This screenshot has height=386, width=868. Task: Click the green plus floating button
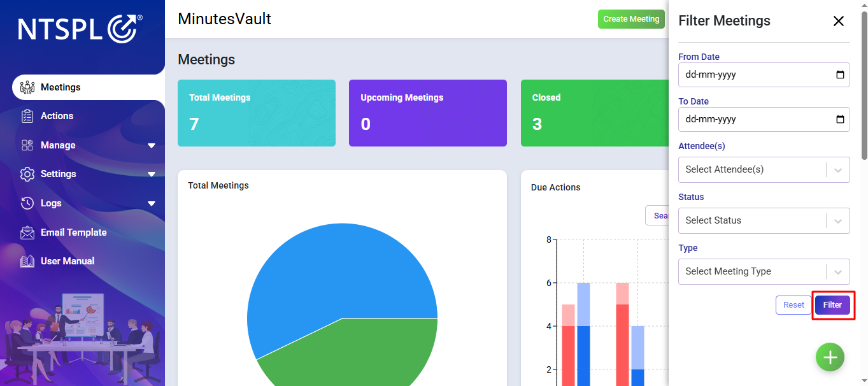(830, 357)
